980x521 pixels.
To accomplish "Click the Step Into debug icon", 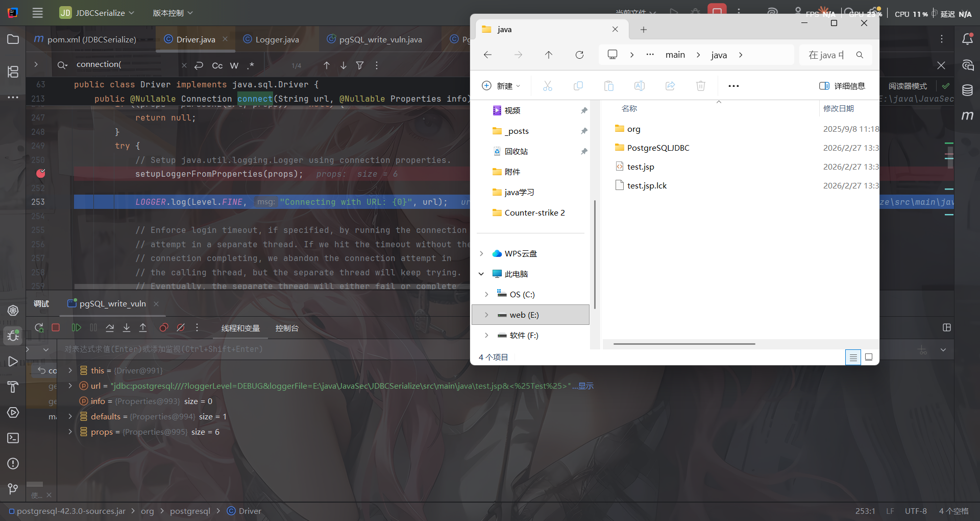I will tap(127, 328).
